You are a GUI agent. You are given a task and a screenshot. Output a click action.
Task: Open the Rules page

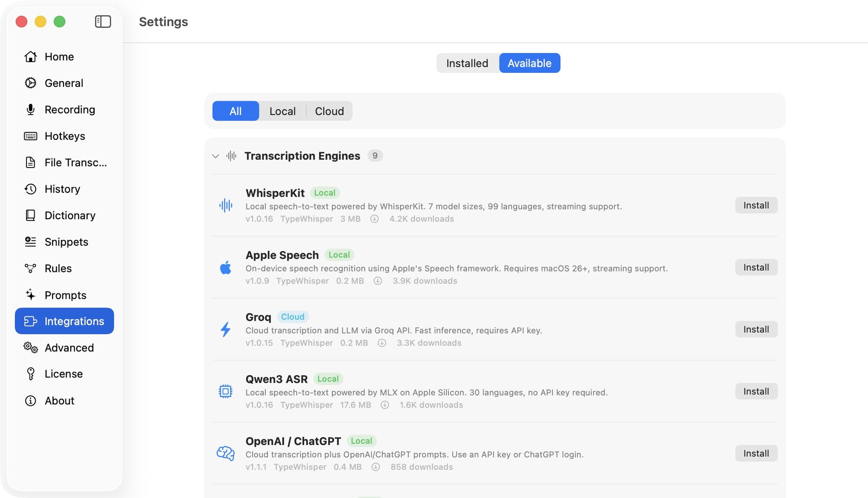64,268
